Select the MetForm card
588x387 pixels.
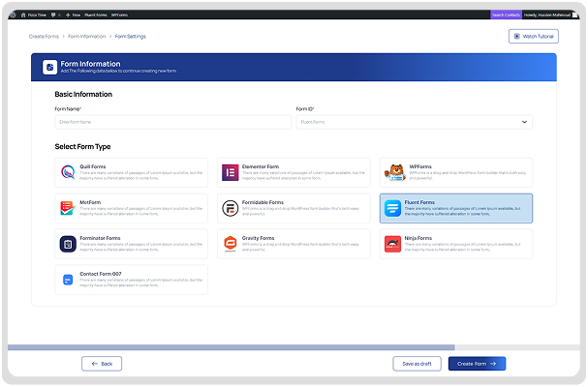click(x=131, y=208)
